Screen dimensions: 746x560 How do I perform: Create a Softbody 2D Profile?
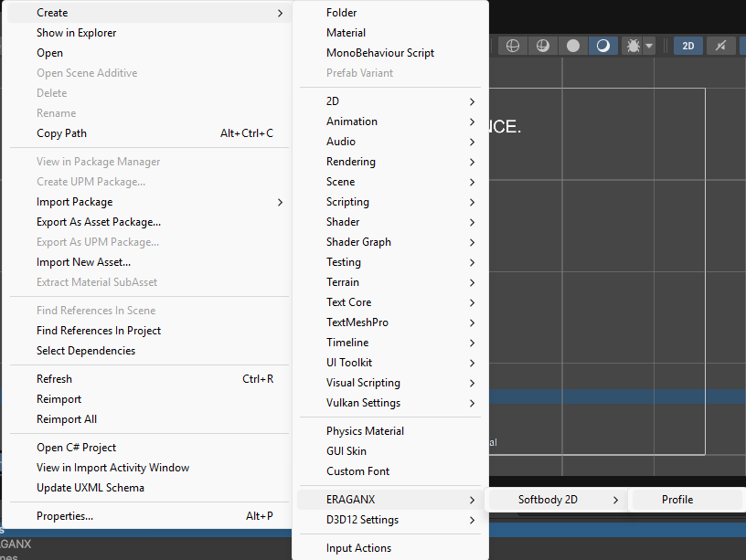pyautogui.click(x=685, y=500)
